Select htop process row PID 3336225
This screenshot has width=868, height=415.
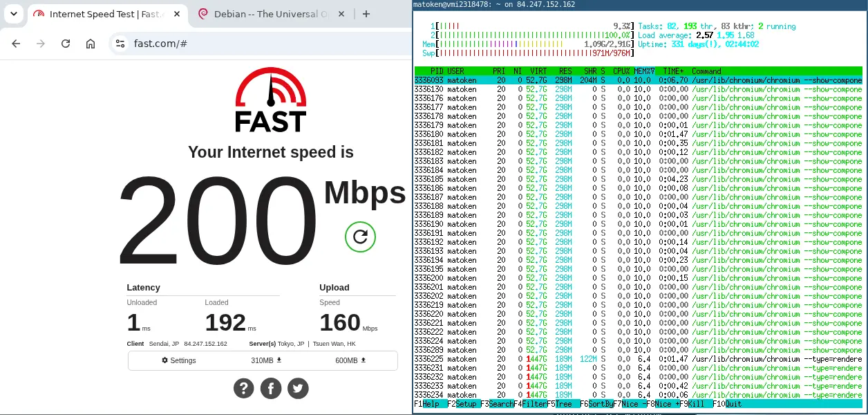pos(638,359)
